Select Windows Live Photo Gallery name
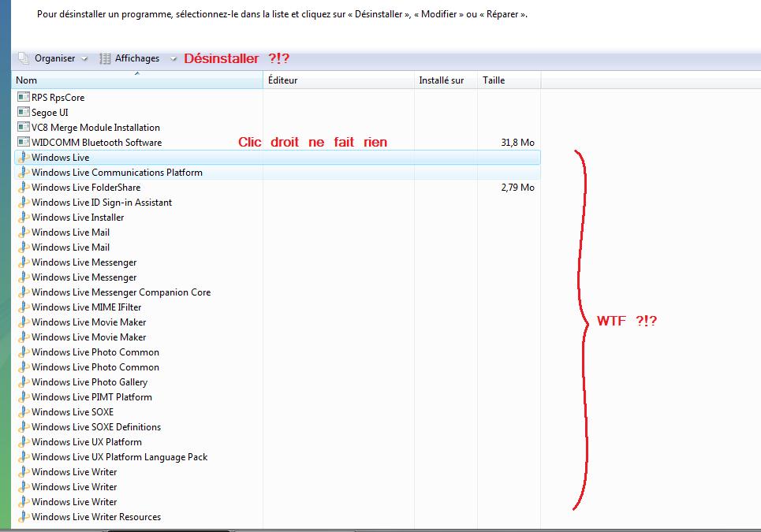 (x=89, y=382)
